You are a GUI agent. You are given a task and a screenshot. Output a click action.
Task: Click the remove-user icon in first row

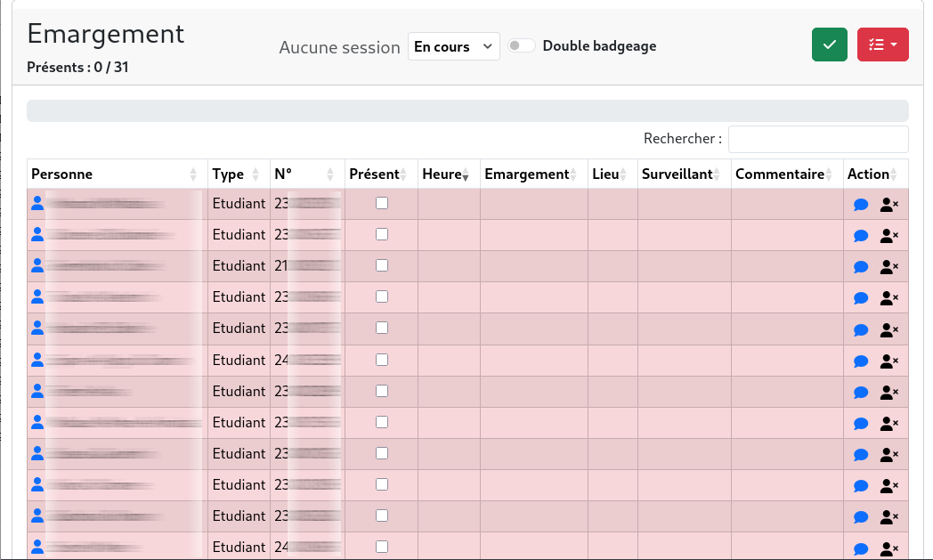click(x=888, y=205)
